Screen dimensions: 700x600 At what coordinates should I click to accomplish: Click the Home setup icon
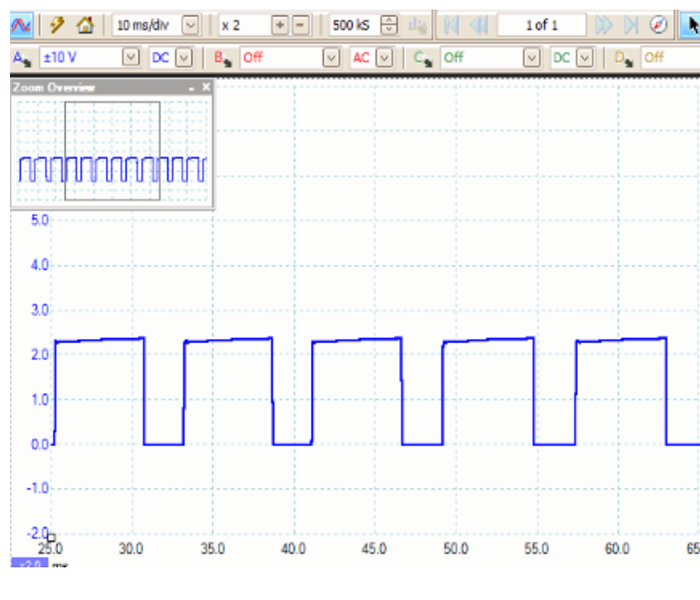pos(85,25)
